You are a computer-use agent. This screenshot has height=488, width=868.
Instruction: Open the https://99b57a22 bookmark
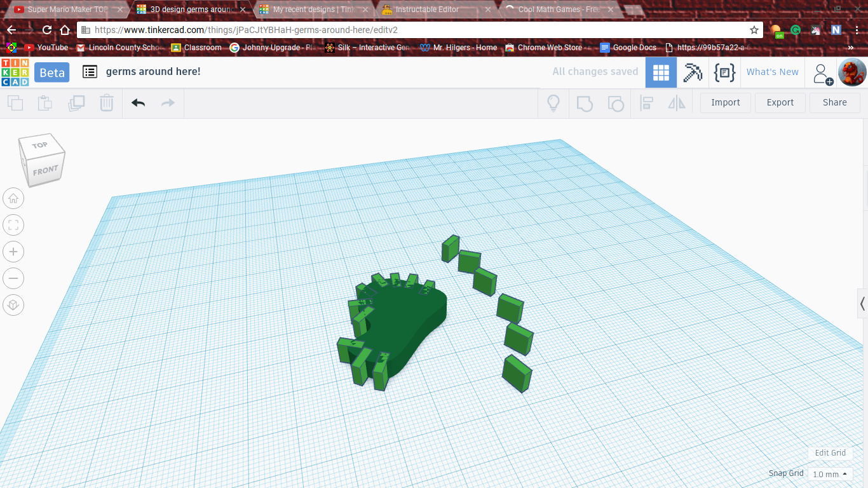708,48
